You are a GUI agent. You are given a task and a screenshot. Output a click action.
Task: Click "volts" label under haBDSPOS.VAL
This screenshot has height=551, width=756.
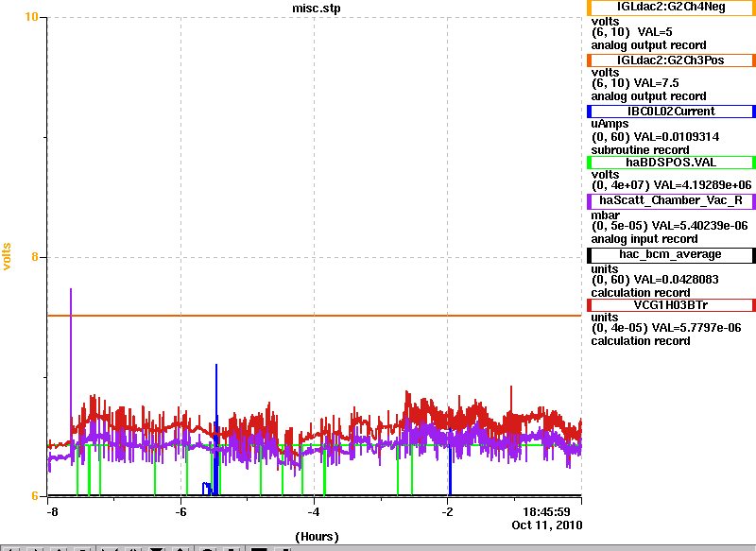[x=605, y=175]
